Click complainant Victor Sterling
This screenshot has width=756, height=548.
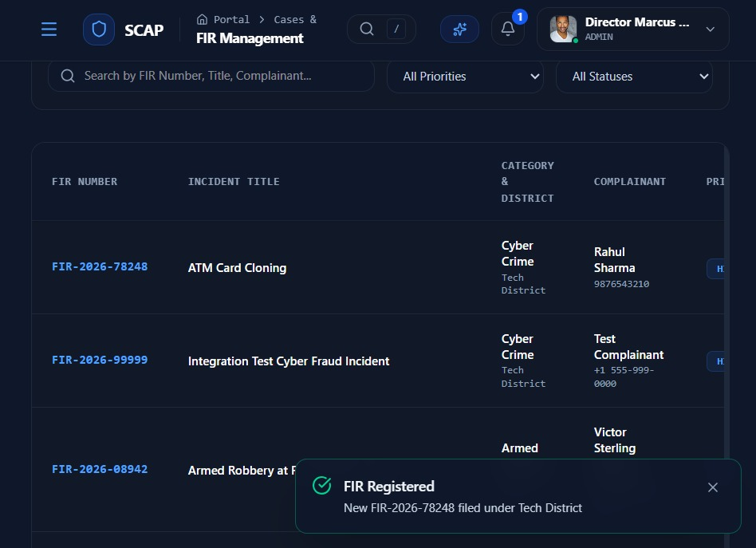[x=615, y=440]
